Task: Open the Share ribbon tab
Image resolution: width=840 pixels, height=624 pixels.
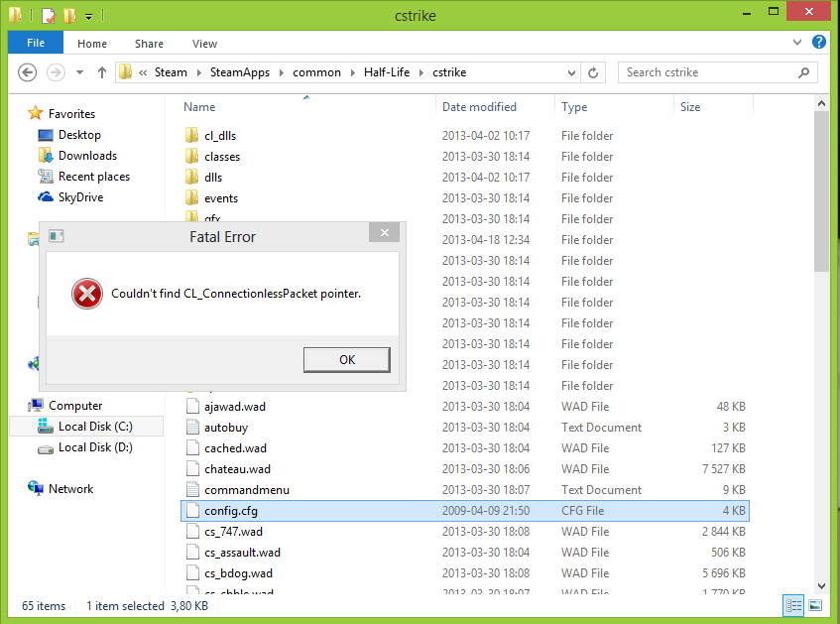Action: (x=149, y=44)
